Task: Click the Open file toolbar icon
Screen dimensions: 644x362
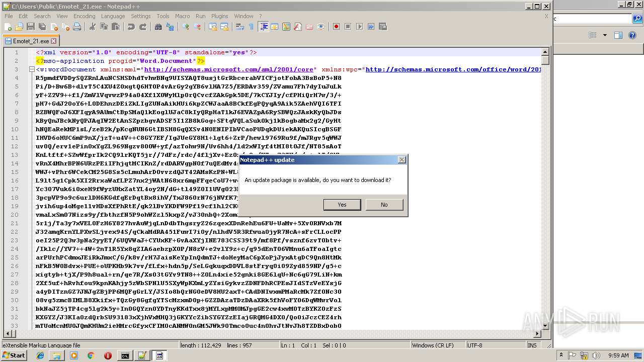Action: (x=19, y=27)
